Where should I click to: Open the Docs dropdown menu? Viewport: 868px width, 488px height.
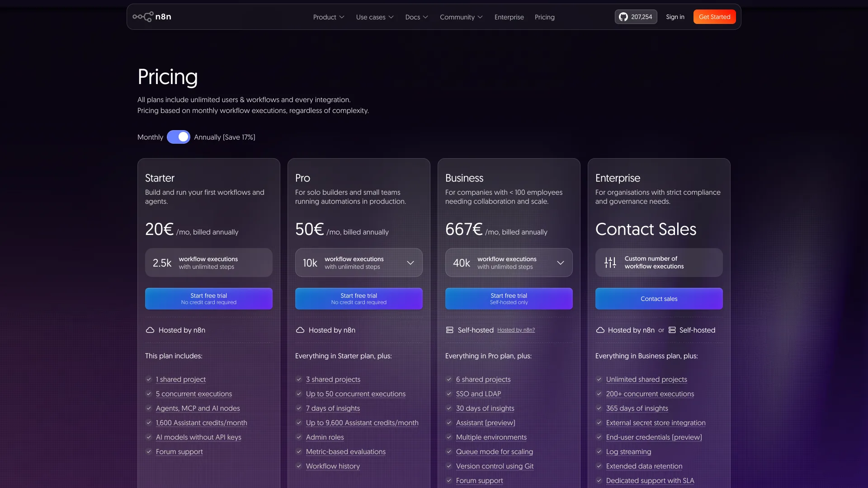pos(416,17)
